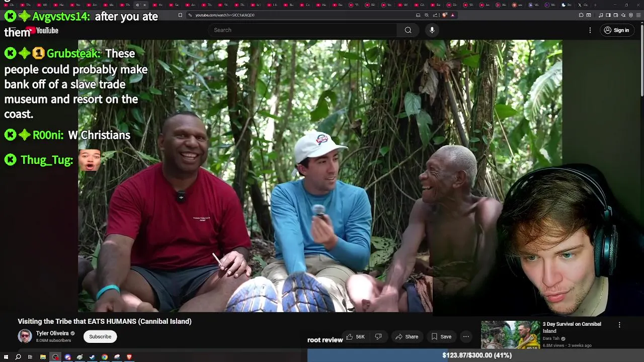The height and width of the screenshot is (362, 644).
Task: Click the 3 Day Survival on Cannibal Island title
Action: [572, 327]
